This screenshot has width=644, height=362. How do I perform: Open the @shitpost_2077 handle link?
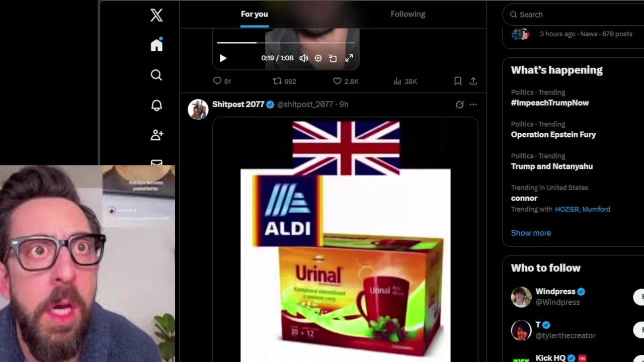pos(305,104)
